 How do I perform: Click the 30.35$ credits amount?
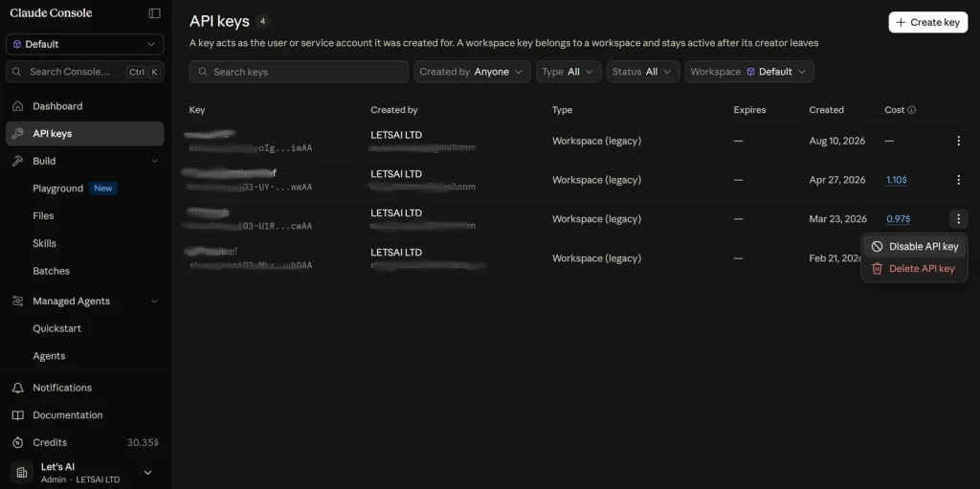pyautogui.click(x=144, y=443)
